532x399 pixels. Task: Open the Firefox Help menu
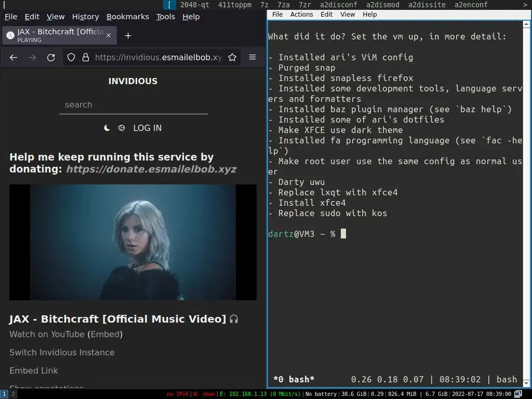click(x=191, y=17)
